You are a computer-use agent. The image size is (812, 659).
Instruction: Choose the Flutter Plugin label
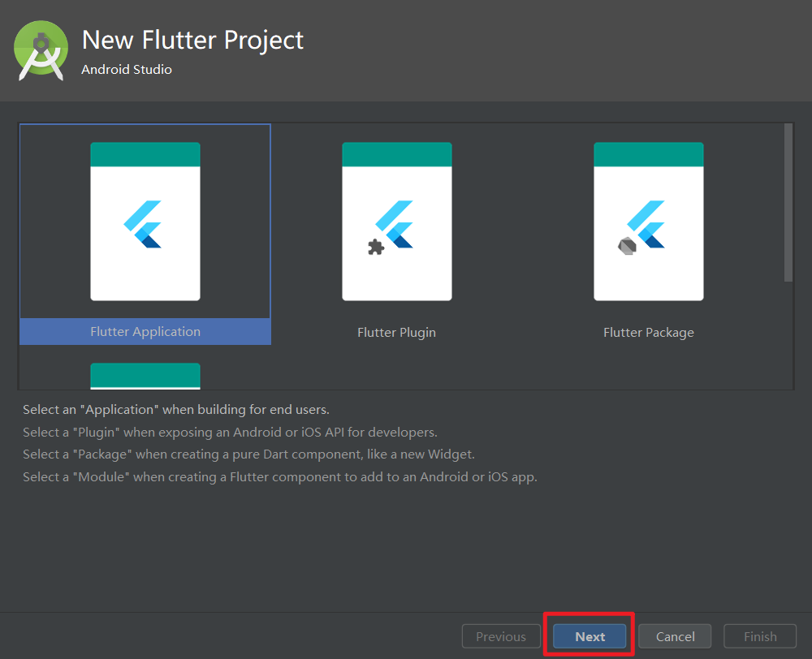click(x=397, y=333)
